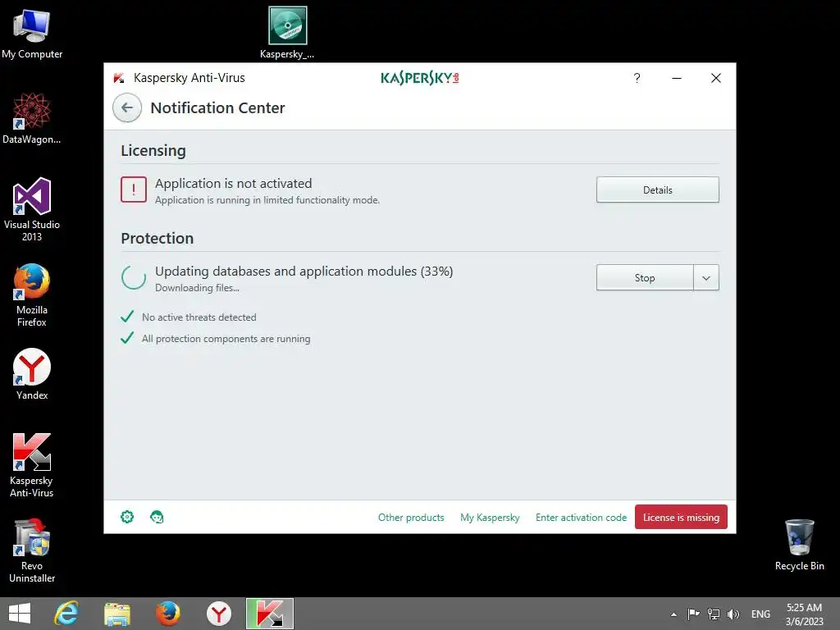Click the Licensing section heading

153,151
